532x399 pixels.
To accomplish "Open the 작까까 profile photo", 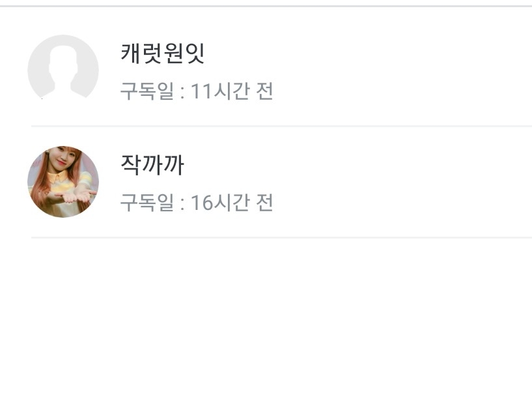I will click(63, 181).
